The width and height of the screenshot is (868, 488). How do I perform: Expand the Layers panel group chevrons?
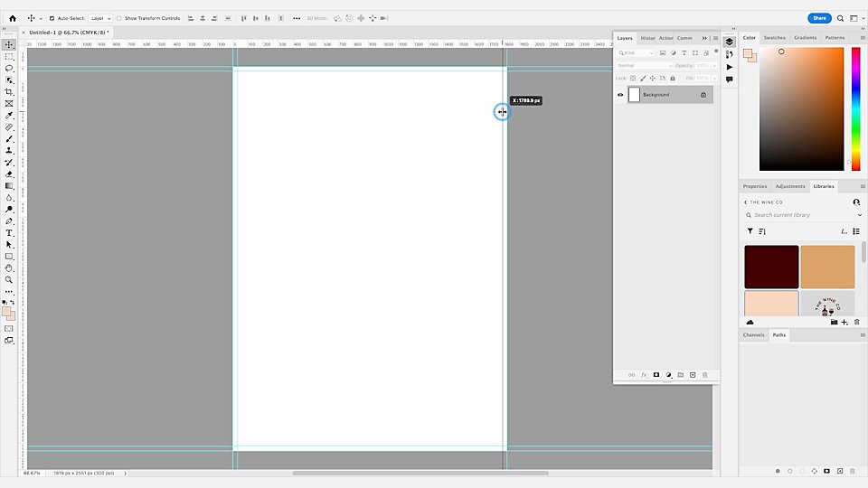click(x=704, y=38)
